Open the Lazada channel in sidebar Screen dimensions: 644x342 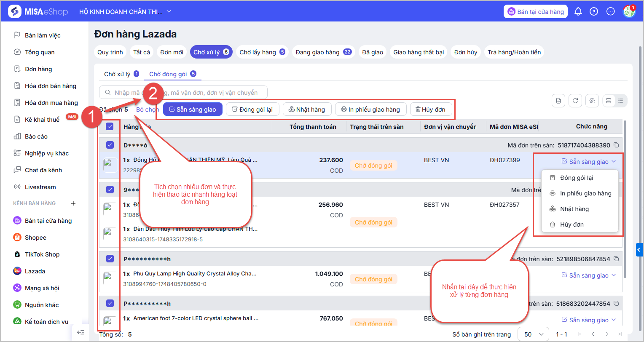[35, 271]
